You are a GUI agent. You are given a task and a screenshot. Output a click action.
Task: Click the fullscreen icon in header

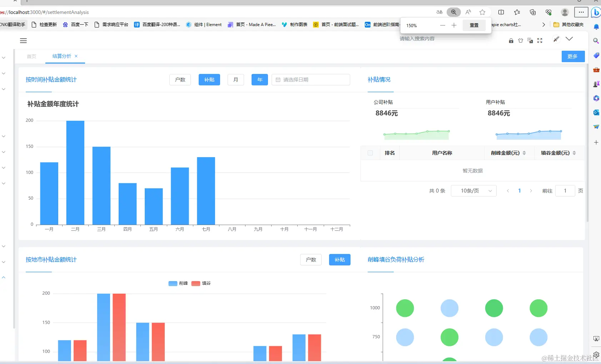click(x=540, y=41)
